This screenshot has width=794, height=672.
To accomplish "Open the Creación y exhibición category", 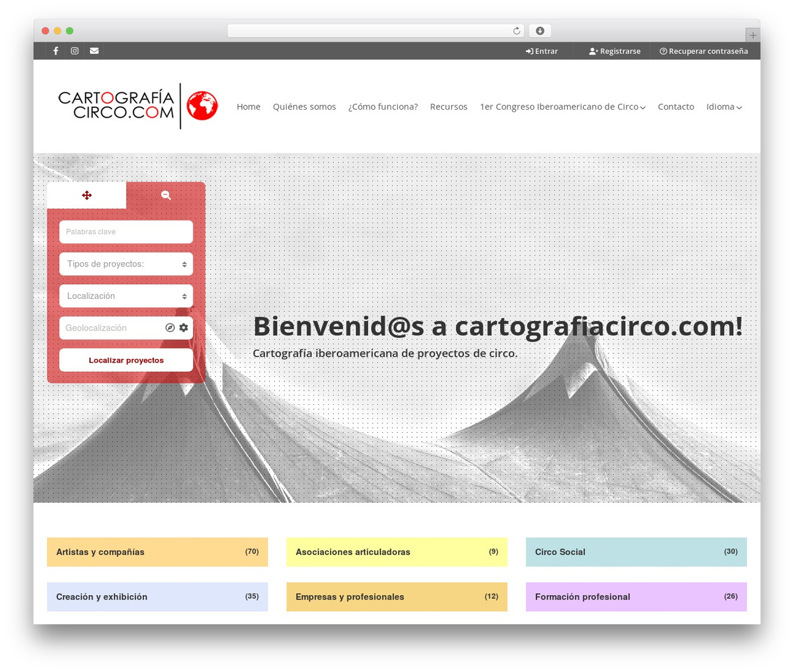I will coord(158,596).
